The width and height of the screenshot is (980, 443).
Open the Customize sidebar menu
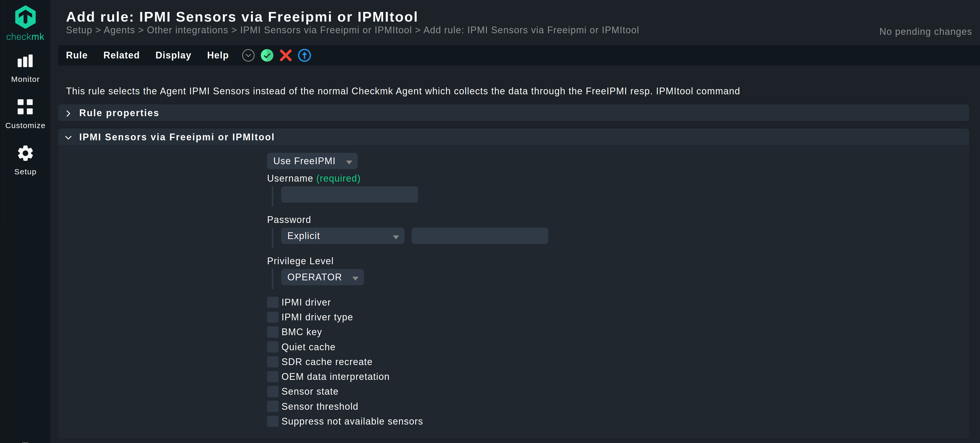coord(25,114)
